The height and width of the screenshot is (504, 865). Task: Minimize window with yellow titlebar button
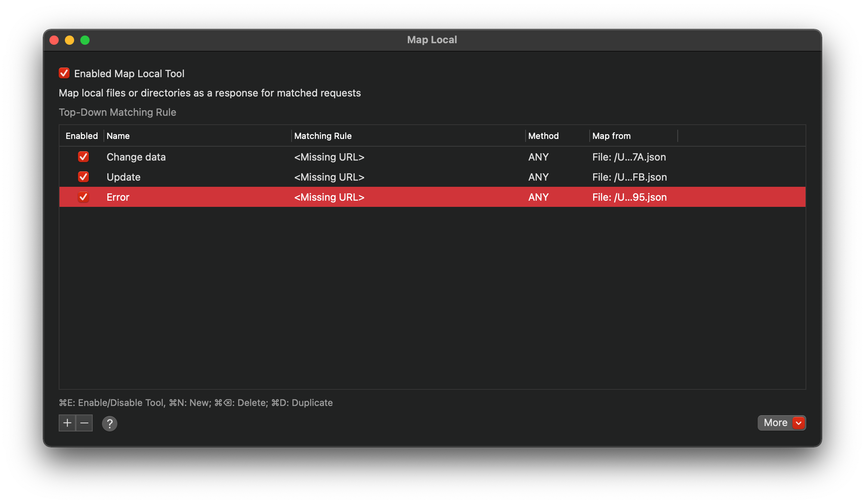coord(70,40)
